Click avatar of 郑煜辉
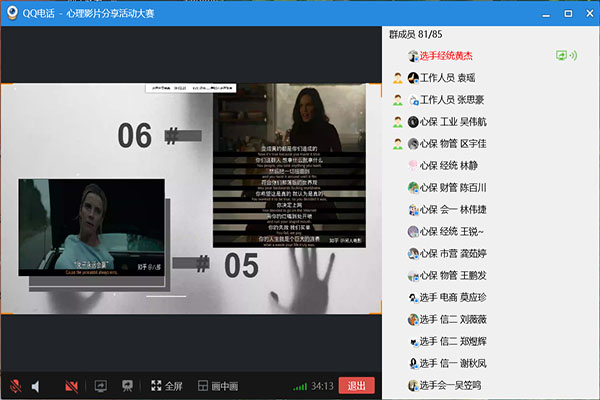 (x=413, y=341)
